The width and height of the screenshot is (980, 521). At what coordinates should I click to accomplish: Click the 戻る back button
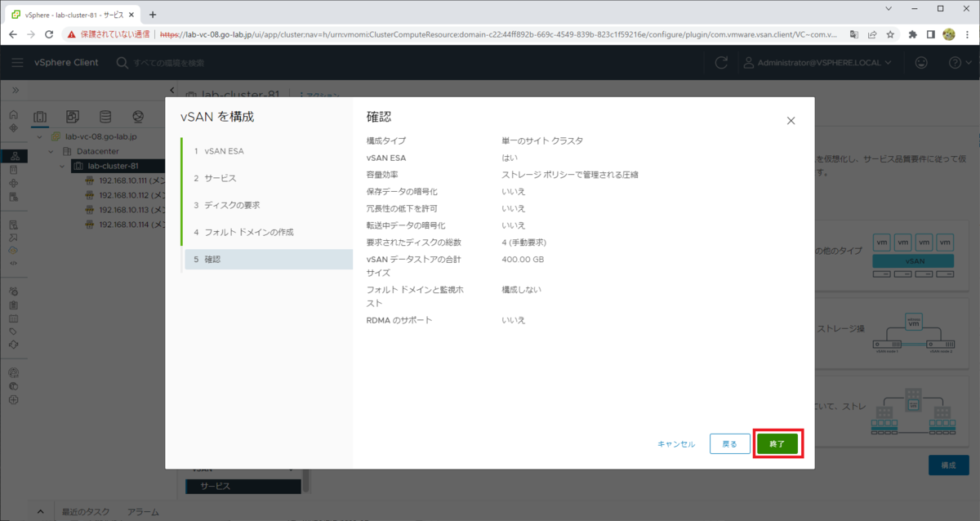click(x=729, y=443)
